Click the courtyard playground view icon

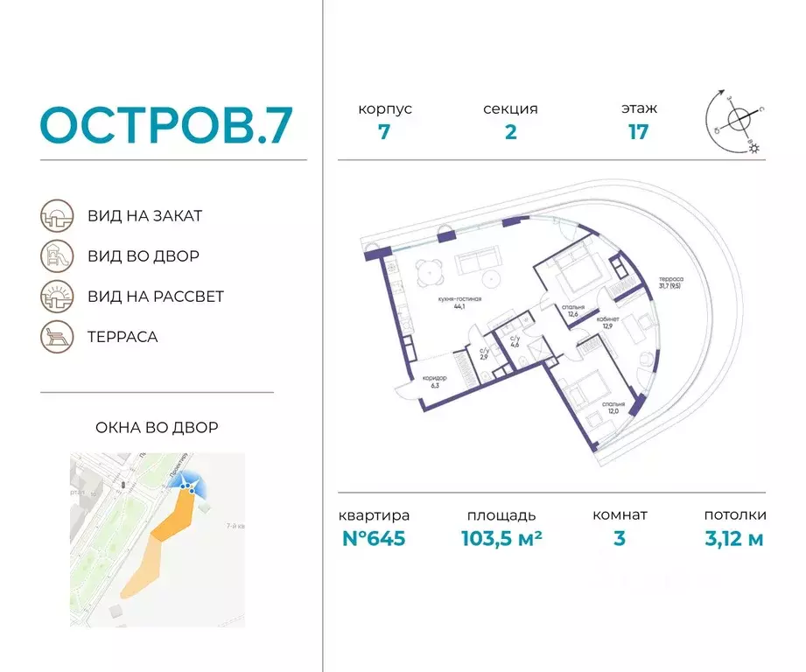57,255
